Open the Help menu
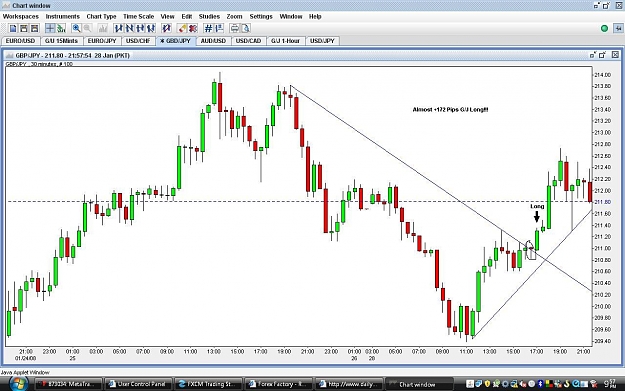 (315, 16)
